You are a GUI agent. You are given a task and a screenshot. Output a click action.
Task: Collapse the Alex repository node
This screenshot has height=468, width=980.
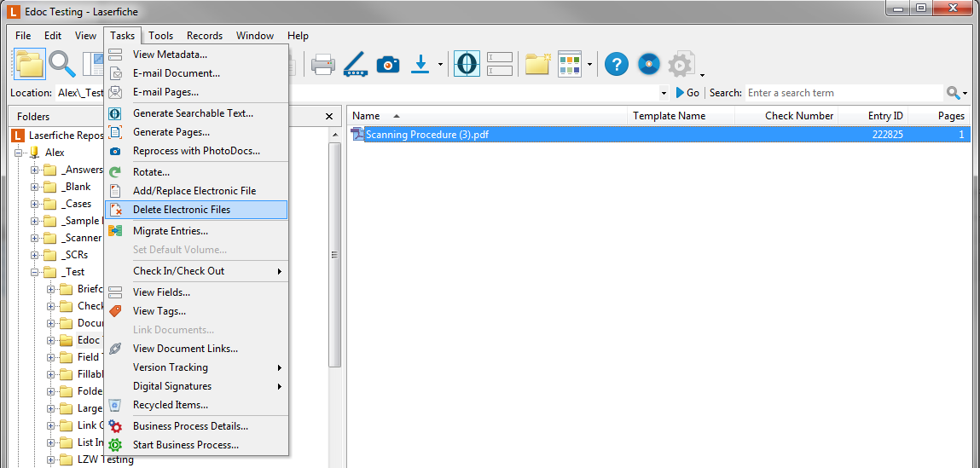pyautogui.click(x=18, y=153)
